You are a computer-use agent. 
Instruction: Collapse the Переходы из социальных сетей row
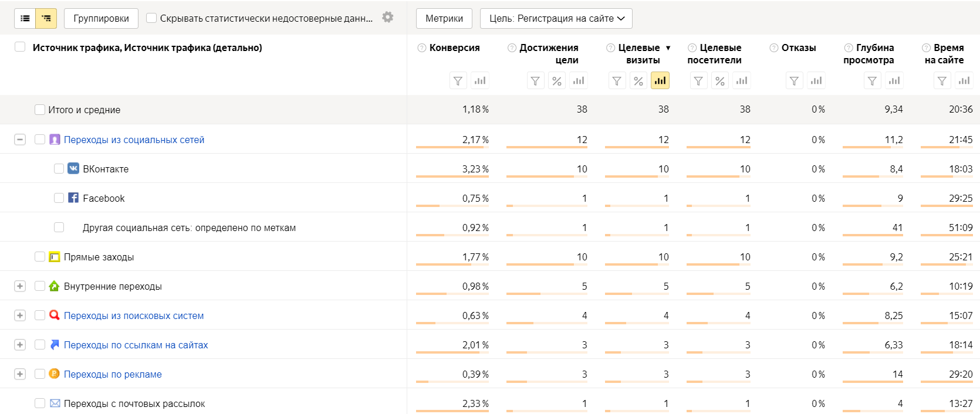click(x=20, y=140)
